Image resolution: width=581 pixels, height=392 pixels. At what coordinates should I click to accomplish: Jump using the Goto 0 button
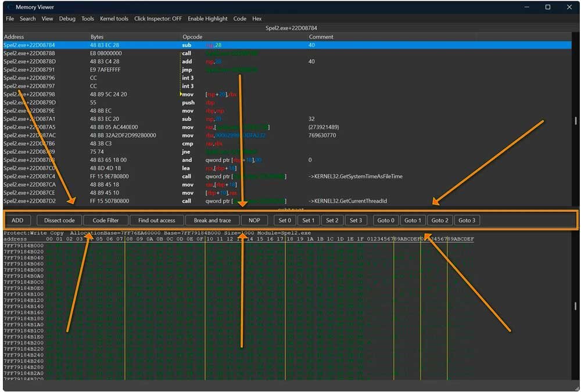coord(386,220)
